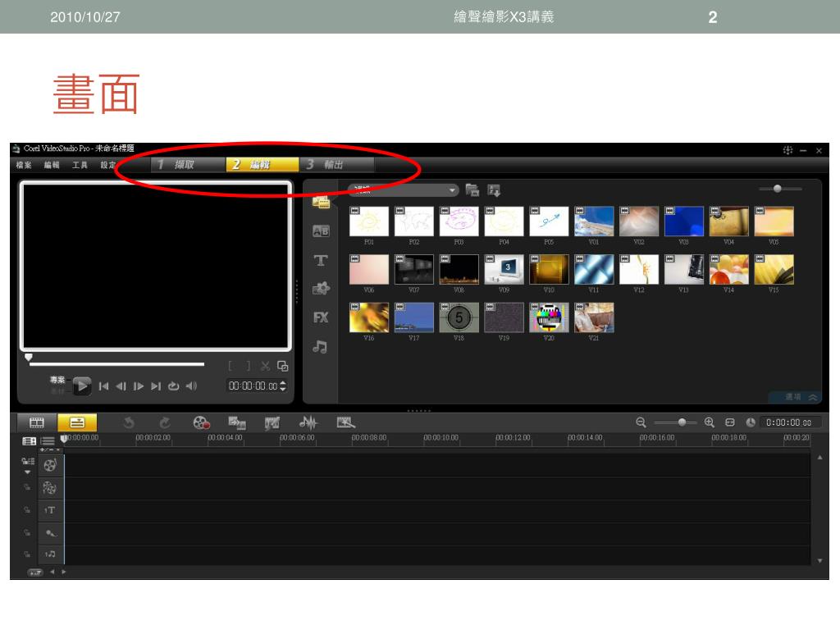Switch to step 2 編輯 tab
This screenshot has height=630, width=840.
click(262, 164)
